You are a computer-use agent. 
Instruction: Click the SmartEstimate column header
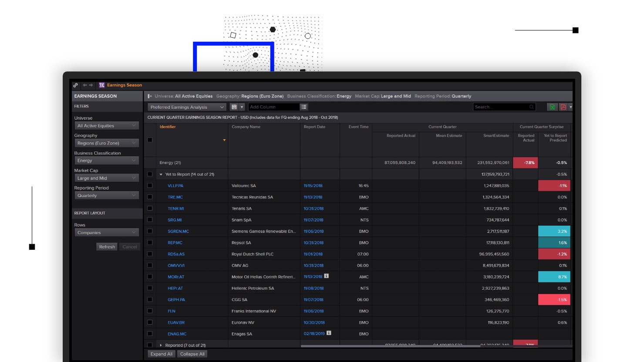pyautogui.click(x=496, y=136)
